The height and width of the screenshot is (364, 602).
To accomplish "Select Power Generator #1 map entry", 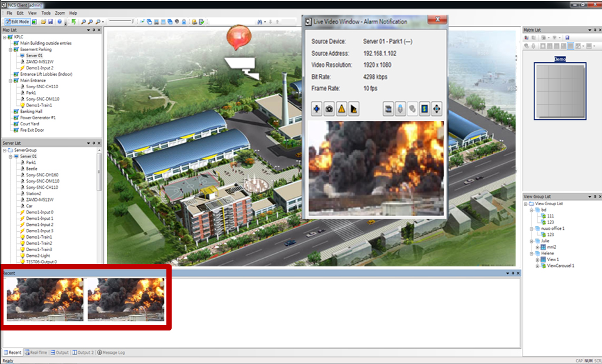I will click(x=38, y=118).
